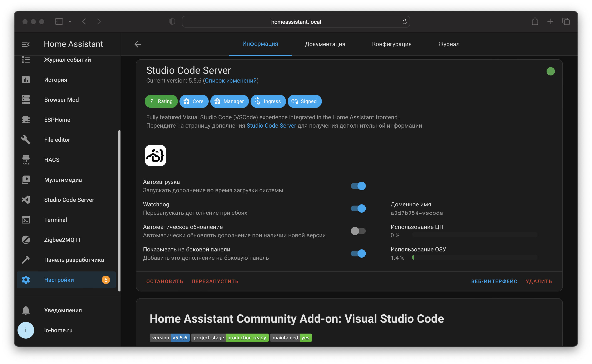
Task: Click the a0d7b954-vscode domain name text
Action: tap(416, 213)
